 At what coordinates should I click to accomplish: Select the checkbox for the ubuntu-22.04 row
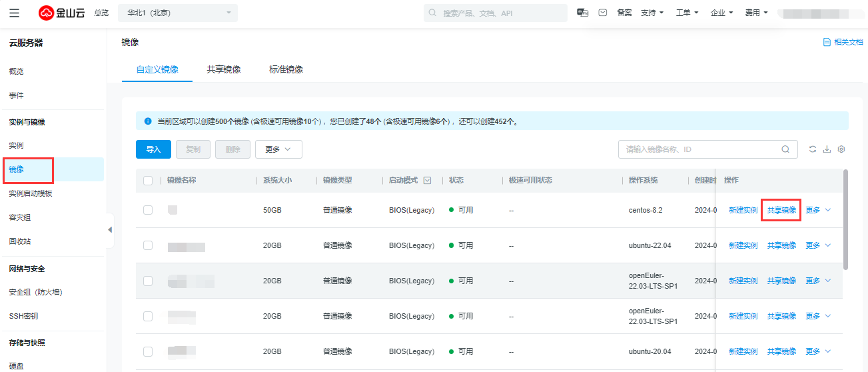pos(148,245)
